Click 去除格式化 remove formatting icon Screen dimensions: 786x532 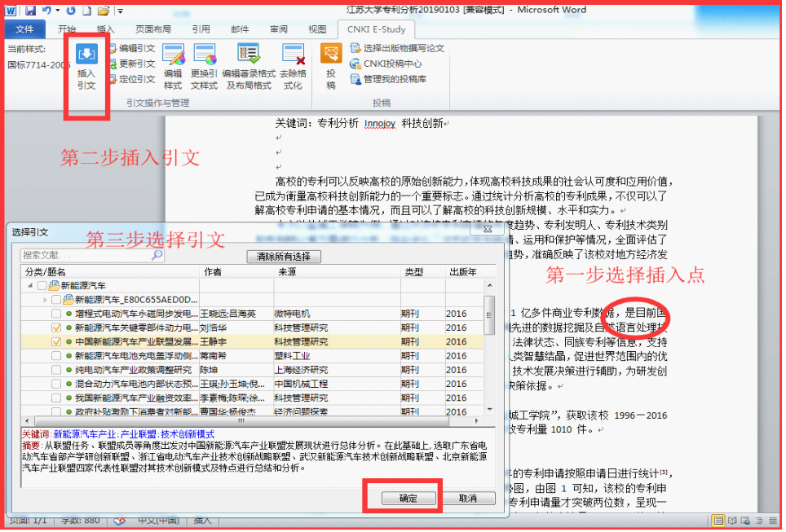[x=294, y=67]
